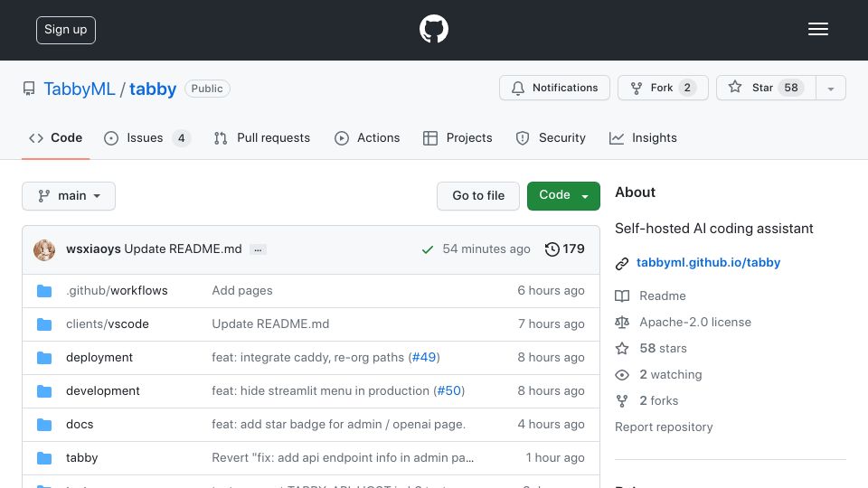Open the tabby repository name link
The height and width of the screenshot is (488, 868).
(x=153, y=89)
